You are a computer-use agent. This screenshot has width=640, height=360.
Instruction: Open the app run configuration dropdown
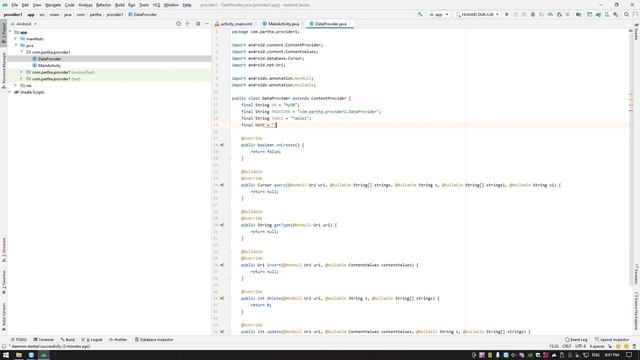[439, 14]
